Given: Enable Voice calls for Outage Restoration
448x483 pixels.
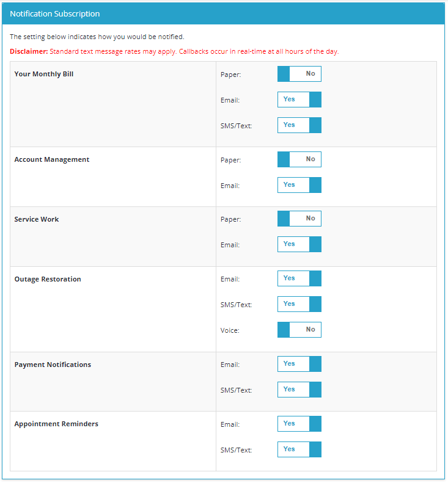Looking at the screenshot, I should coord(299,330).
